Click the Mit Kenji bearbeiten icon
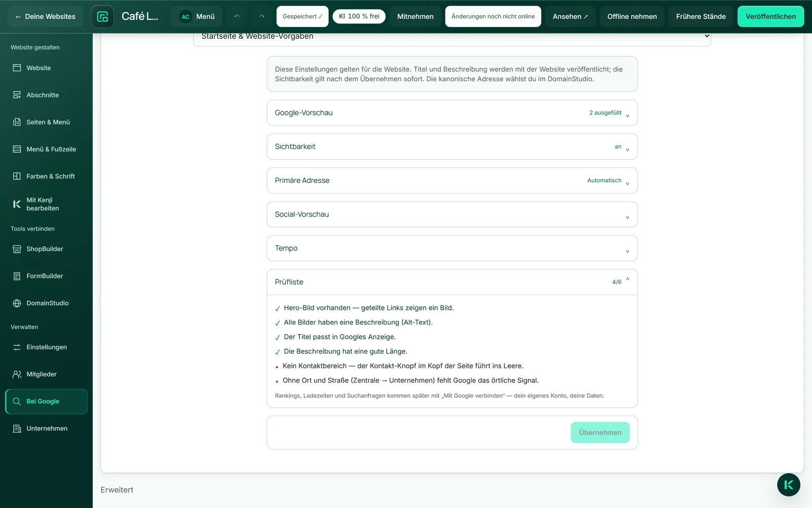812x508 pixels. (x=17, y=204)
